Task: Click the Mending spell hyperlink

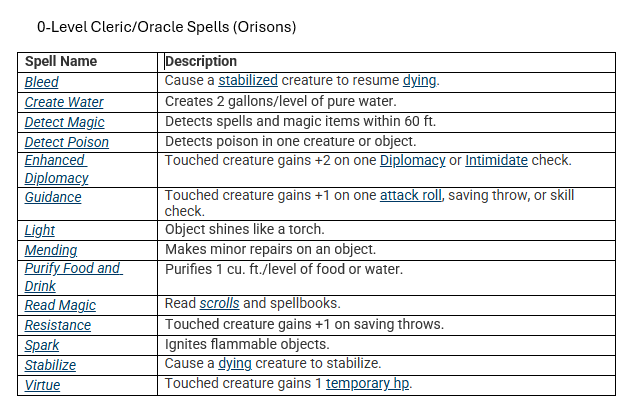Action: pos(51,250)
